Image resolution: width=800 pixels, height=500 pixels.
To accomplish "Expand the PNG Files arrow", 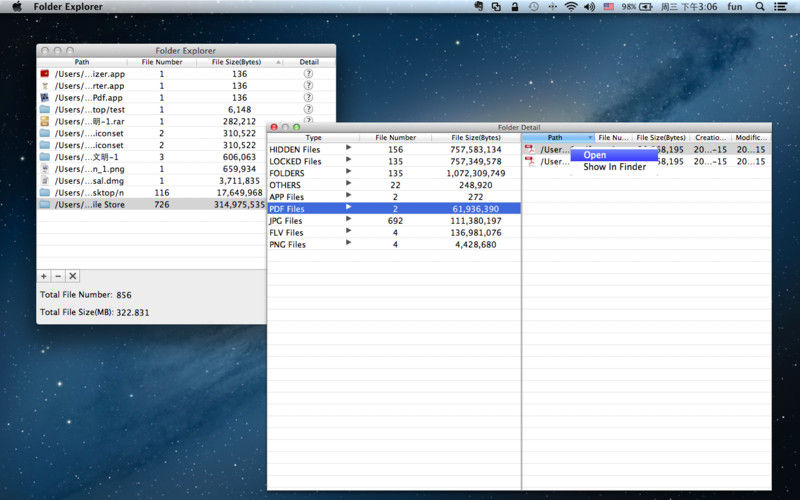I will pos(348,242).
